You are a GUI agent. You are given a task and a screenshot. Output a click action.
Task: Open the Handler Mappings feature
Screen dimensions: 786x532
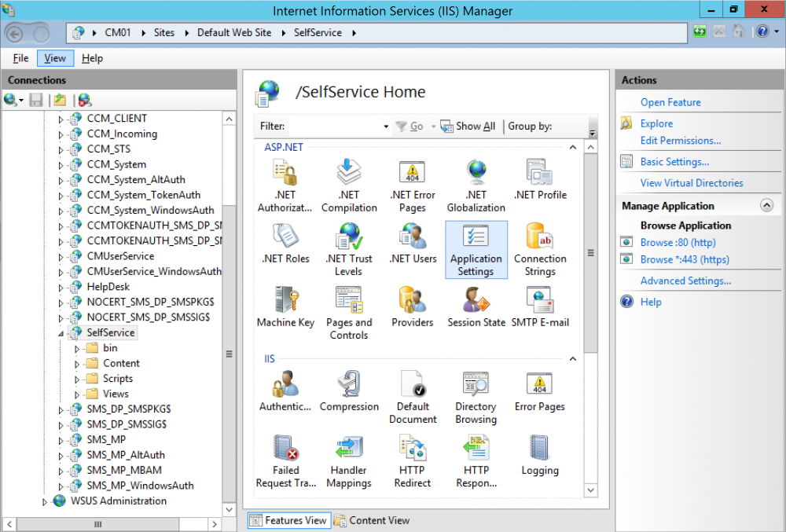tap(349, 460)
